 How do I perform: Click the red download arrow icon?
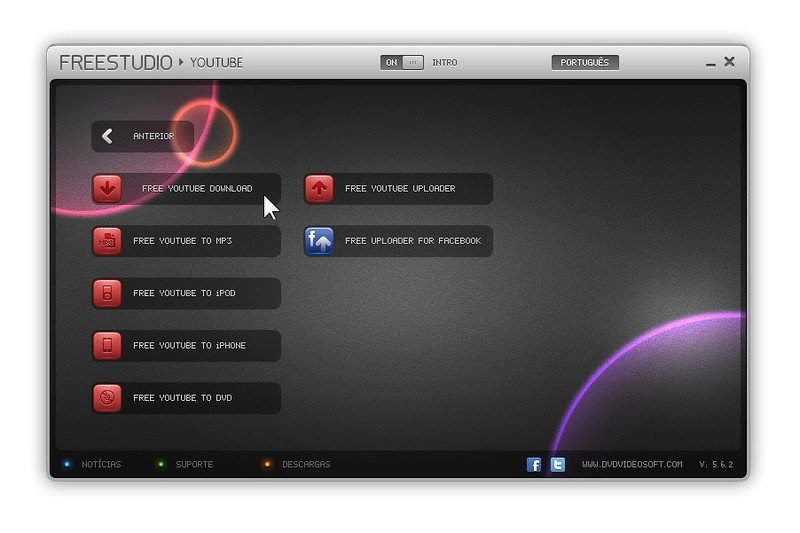coord(107,189)
